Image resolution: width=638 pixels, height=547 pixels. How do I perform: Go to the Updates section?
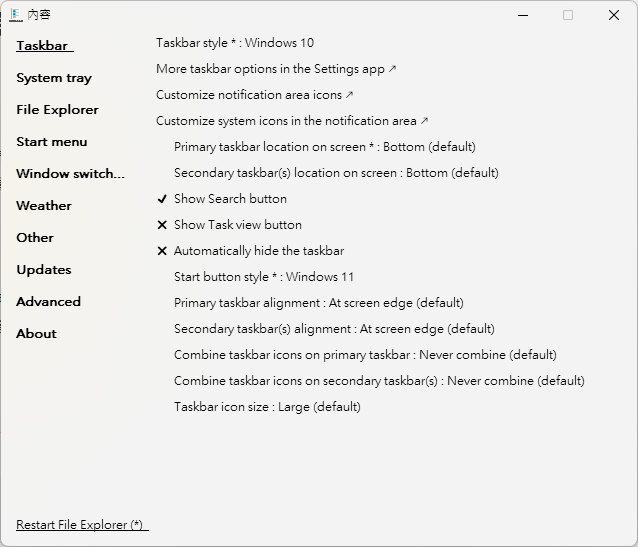(x=44, y=270)
